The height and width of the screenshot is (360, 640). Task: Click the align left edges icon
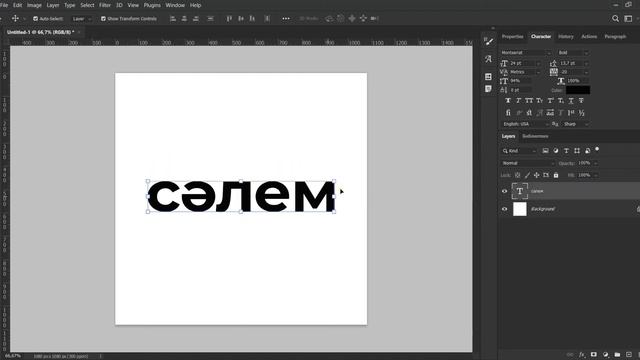(173, 18)
